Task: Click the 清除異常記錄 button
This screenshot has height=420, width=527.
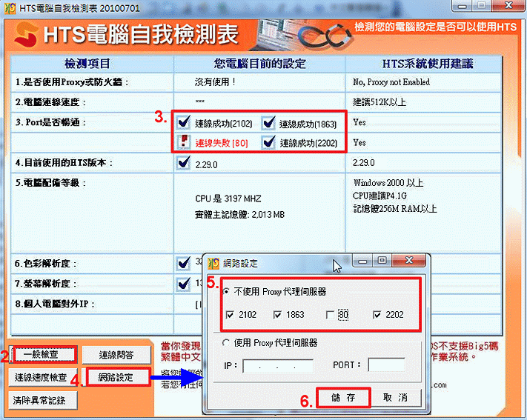Action: 42,400
